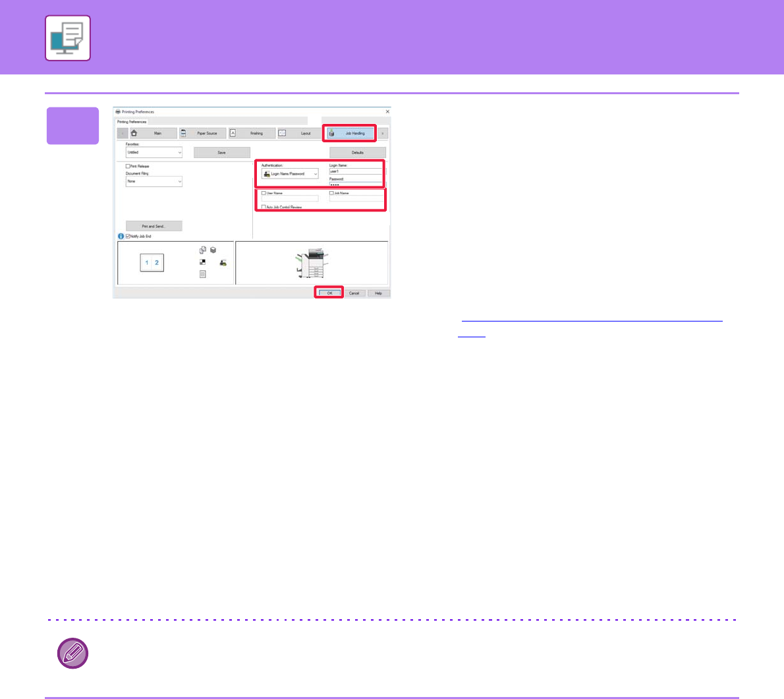Click the computer-and-document icon in the purple header
Screen dimensions: 784x699
click(x=67, y=38)
